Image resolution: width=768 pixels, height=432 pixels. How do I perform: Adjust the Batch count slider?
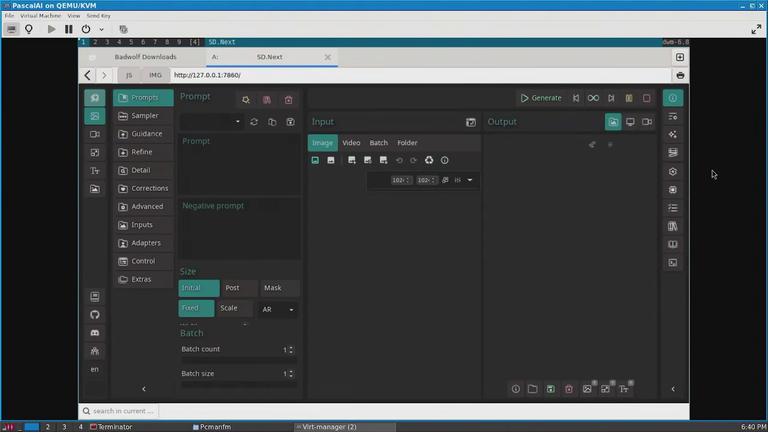(x=239, y=360)
